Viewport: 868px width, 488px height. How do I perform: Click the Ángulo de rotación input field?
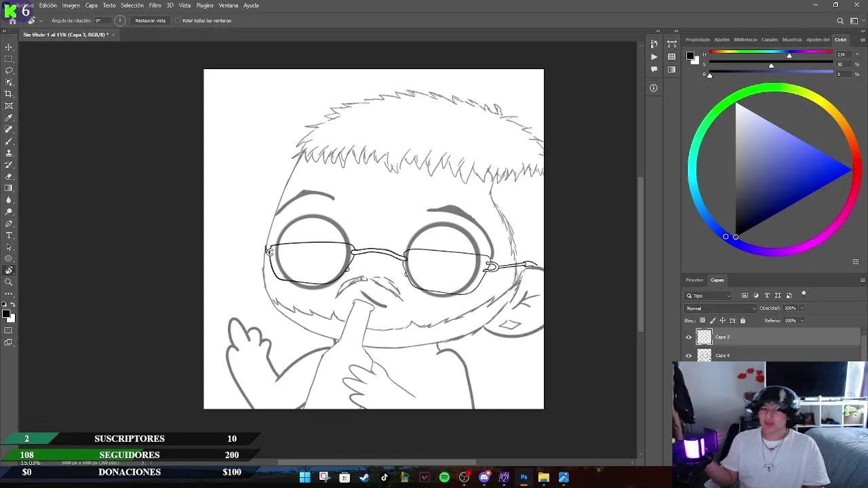pos(102,20)
